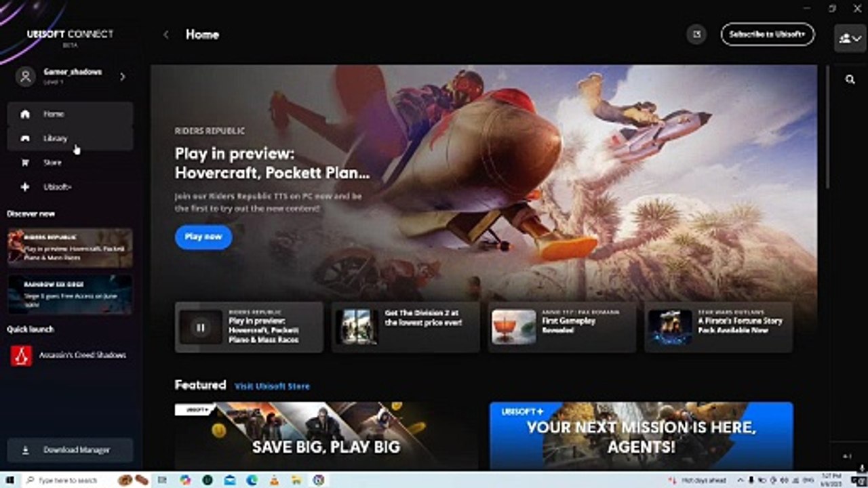
Task: Open the Download Manager
Action: point(70,450)
